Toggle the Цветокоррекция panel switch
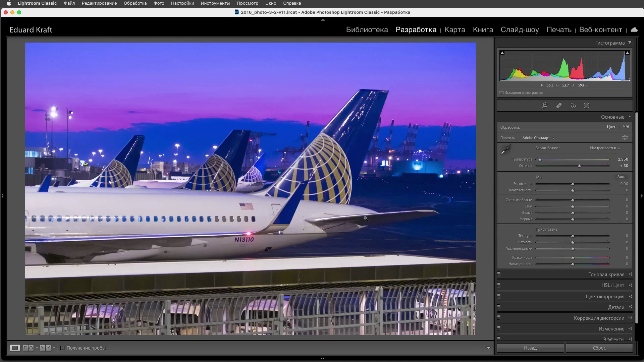 click(x=499, y=296)
